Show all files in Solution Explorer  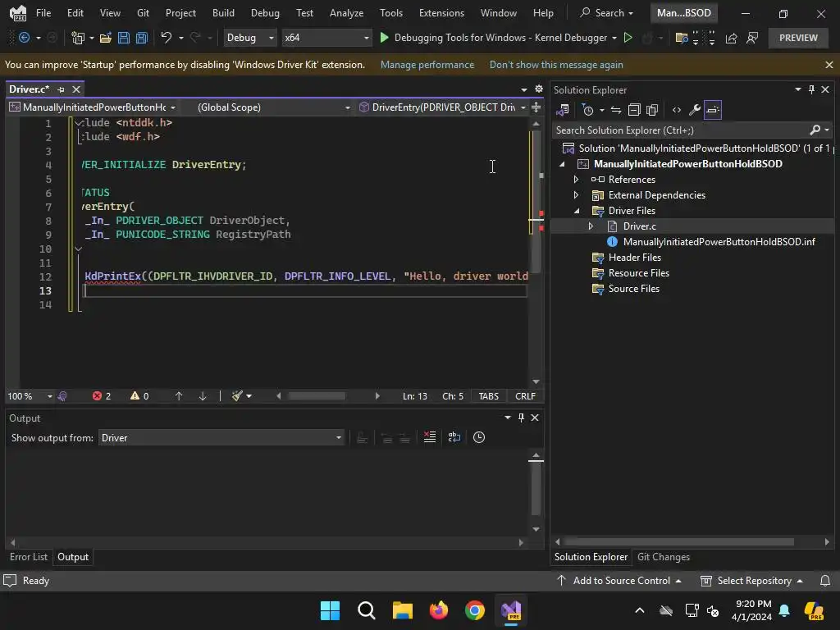[652, 111]
